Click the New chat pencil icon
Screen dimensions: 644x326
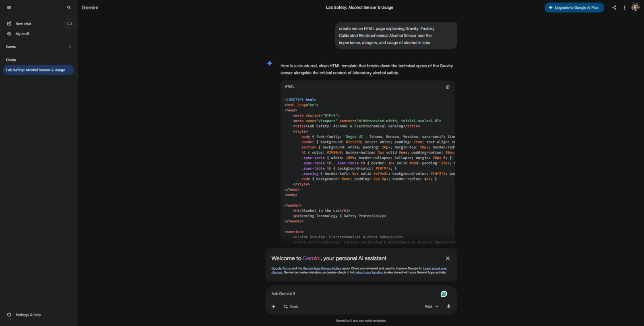[x=9, y=24]
